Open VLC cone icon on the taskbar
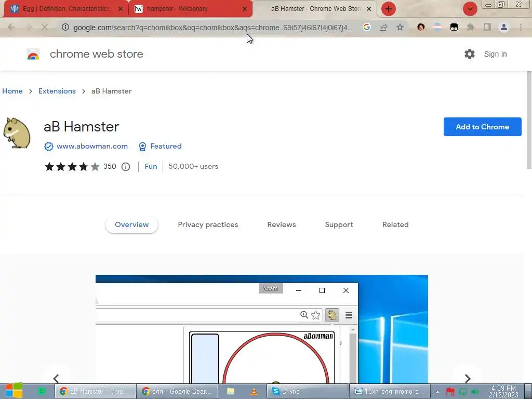 [x=254, y=392]
